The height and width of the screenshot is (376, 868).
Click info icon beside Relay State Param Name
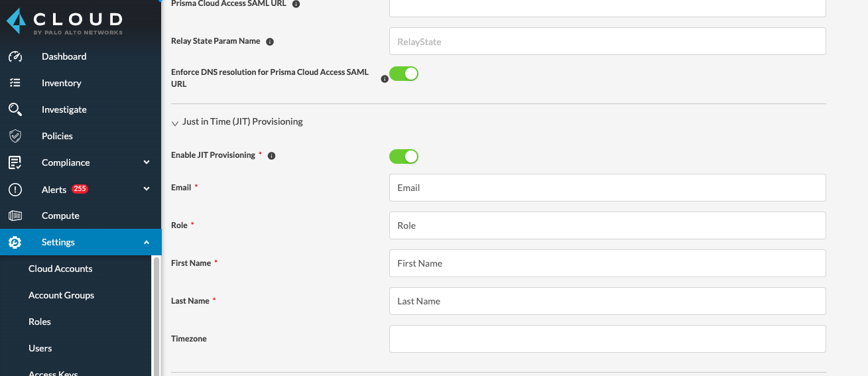tap(270, 42)
